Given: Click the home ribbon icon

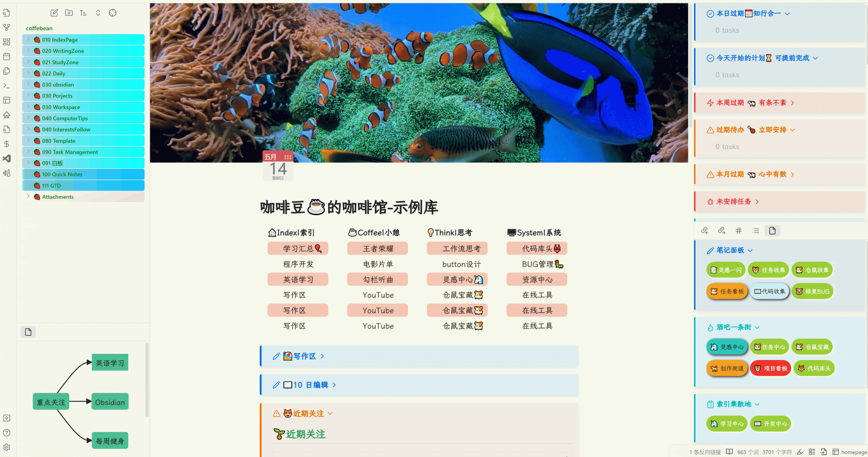Looking at the screenshot, I should [x=6, y=115].
